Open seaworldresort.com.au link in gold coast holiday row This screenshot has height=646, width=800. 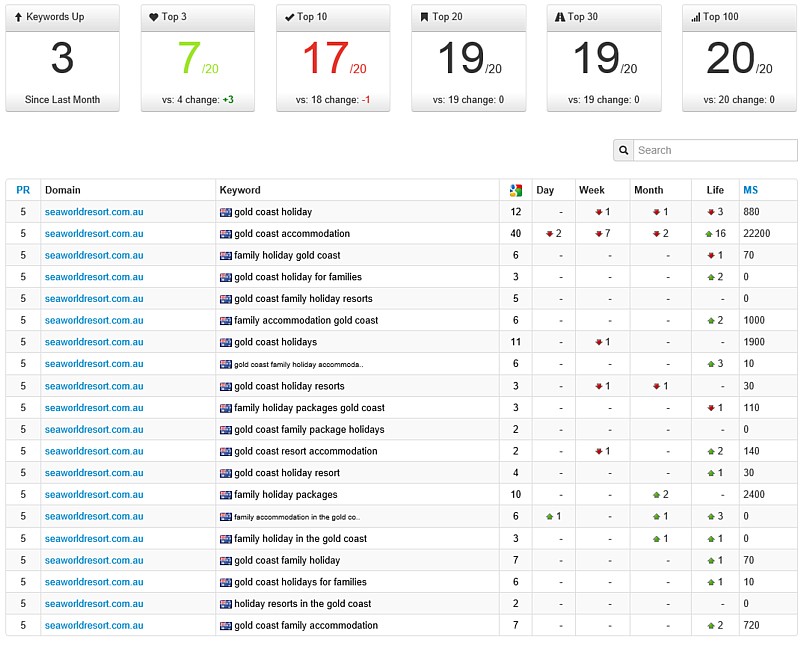tap(94, 212)
